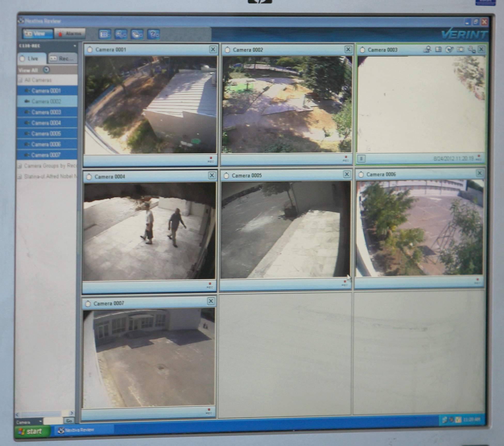Open the tile layout grid menu

pyautogui.click(x=105, y=34)
